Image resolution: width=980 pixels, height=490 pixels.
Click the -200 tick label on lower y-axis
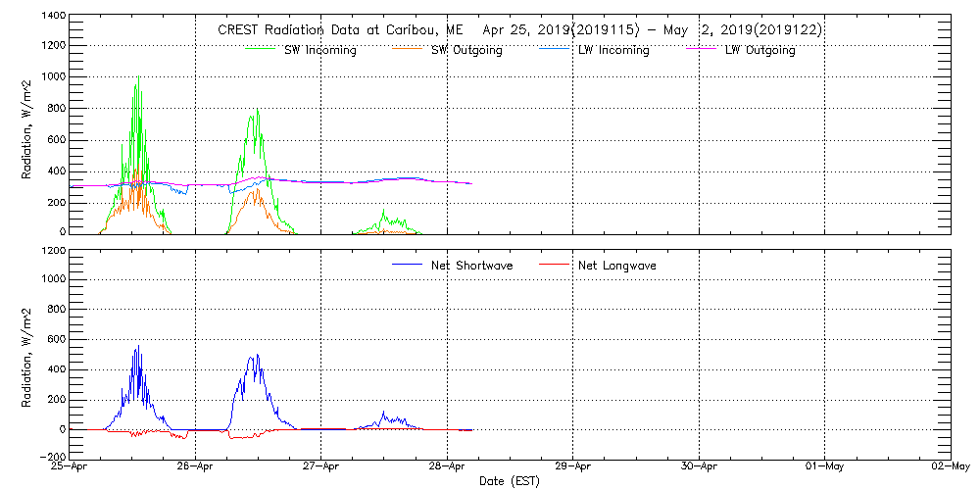click(x=52, y=457)
